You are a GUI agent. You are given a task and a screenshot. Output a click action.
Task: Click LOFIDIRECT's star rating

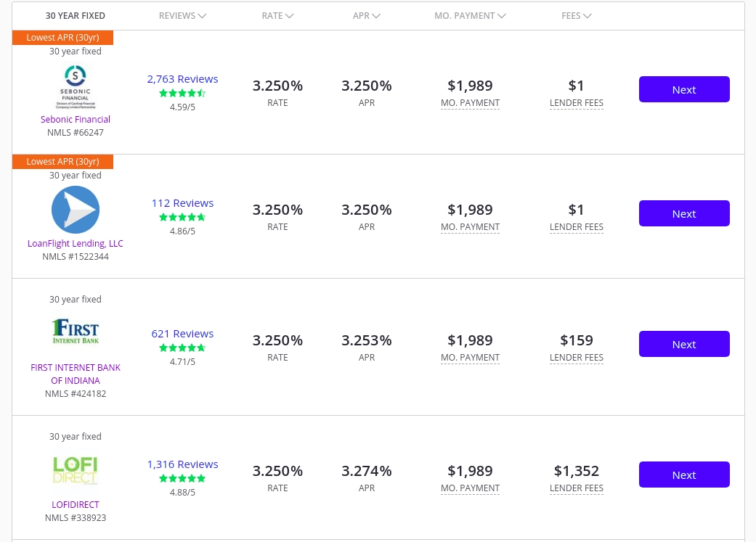pyautogui.click(x=182, y=478)
